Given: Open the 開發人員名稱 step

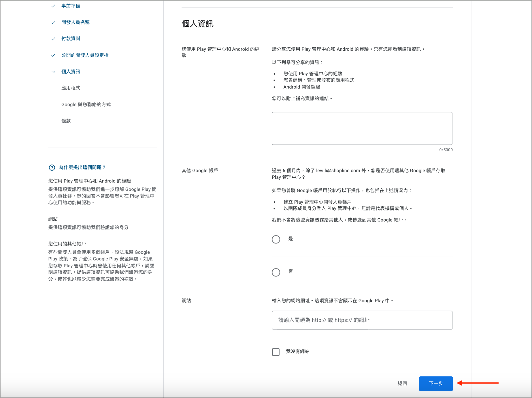Looking at the screenshot, I should (x=76, y=22).
